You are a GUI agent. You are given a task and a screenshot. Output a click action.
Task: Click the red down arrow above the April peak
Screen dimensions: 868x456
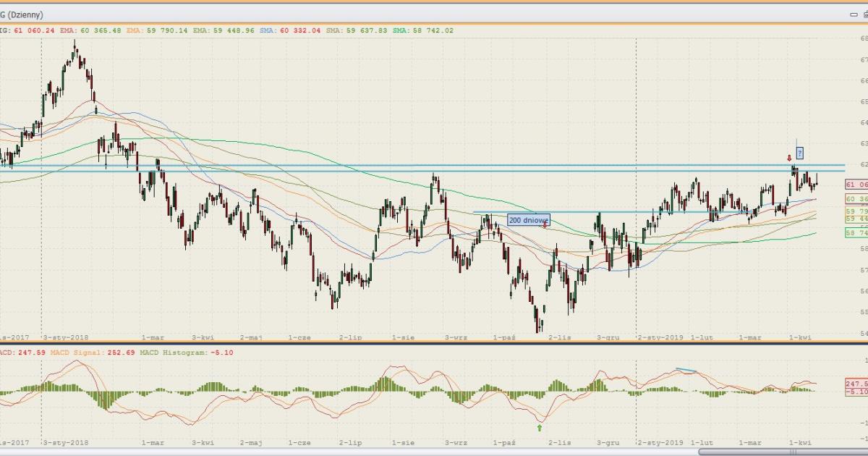click(x=789, y=158)
